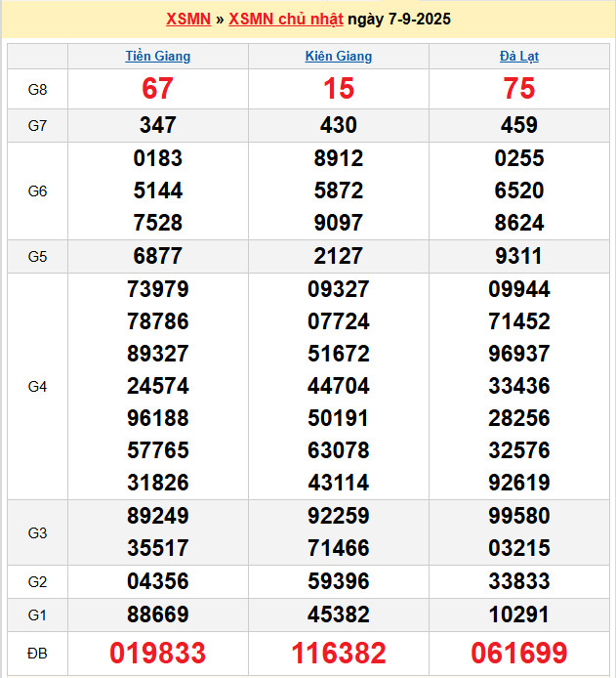Click the G8 result 67
This screenshot has height=678, width=616.
click(158, 89)
